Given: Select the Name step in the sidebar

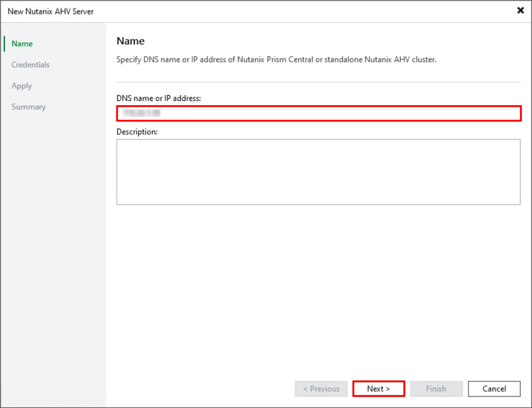Looking at the screenshot, I should (x=22, y=43).
